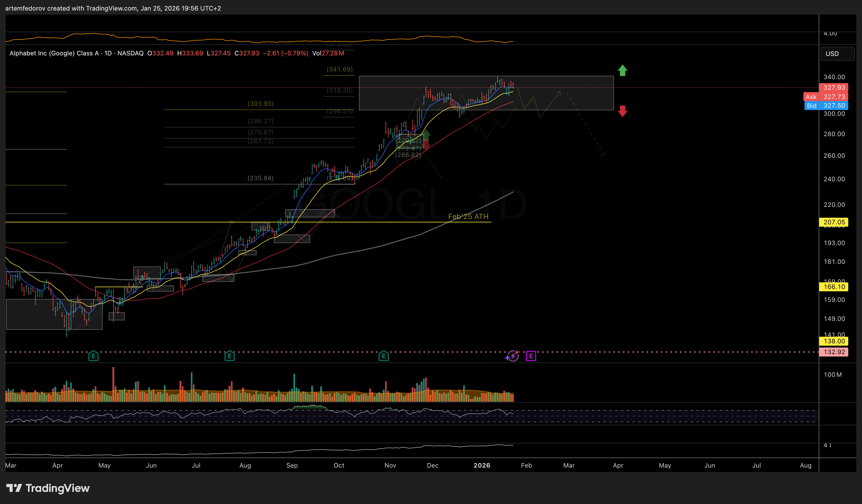Select the large green up arrow drawing
Image resolution: width=862 pixels, height=504 pixels.
pos(623,70)
